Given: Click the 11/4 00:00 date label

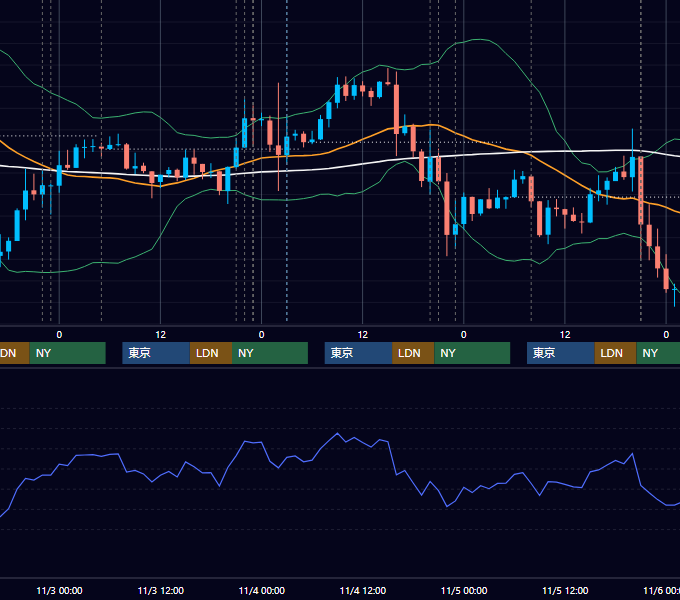Looking at the screenshot, I should pyautogui.click(x=262, y=590).
